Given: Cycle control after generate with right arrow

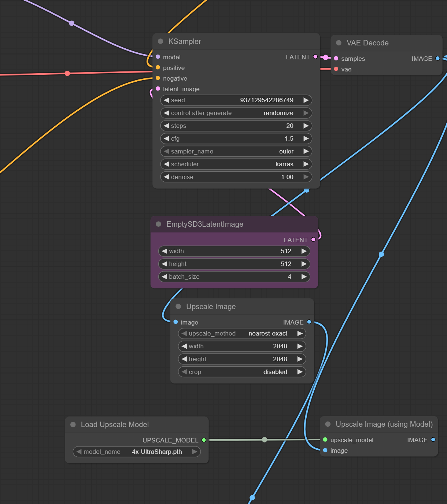Looking at the screenshot, I should coord(306,113).
